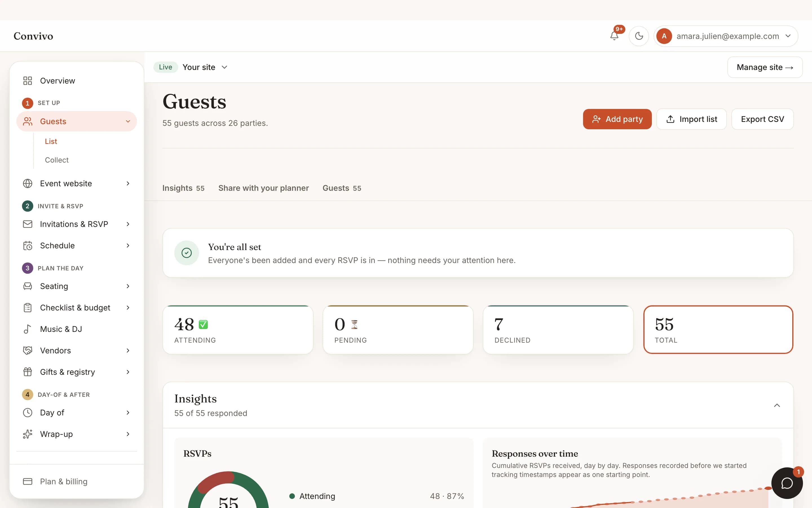Image resolution: width=812 pixels, height=508 pixels.
Task: Click the upload icon in Import list
Action: pyautogui.click(x=670, y=119)
